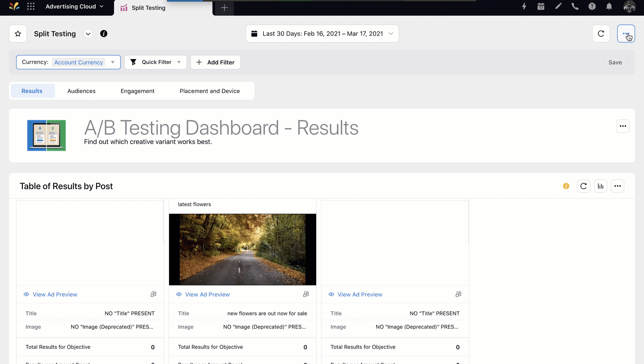
Task: Switch to the Engagement tab
Action: coord(137,91)
